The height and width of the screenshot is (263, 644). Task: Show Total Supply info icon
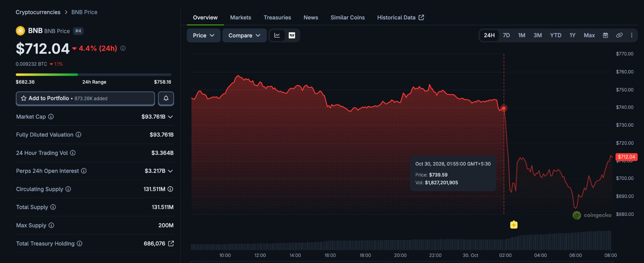(x=53, y=207)
